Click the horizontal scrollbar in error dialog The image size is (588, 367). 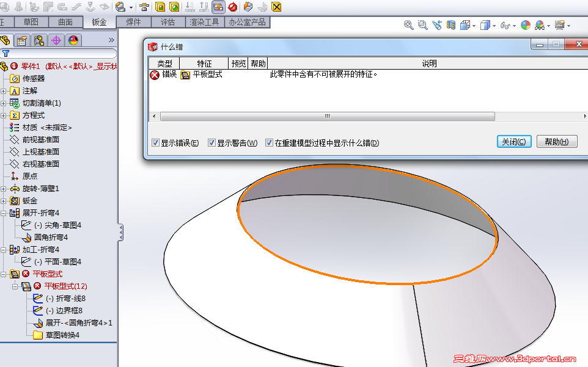click(328, 117)
